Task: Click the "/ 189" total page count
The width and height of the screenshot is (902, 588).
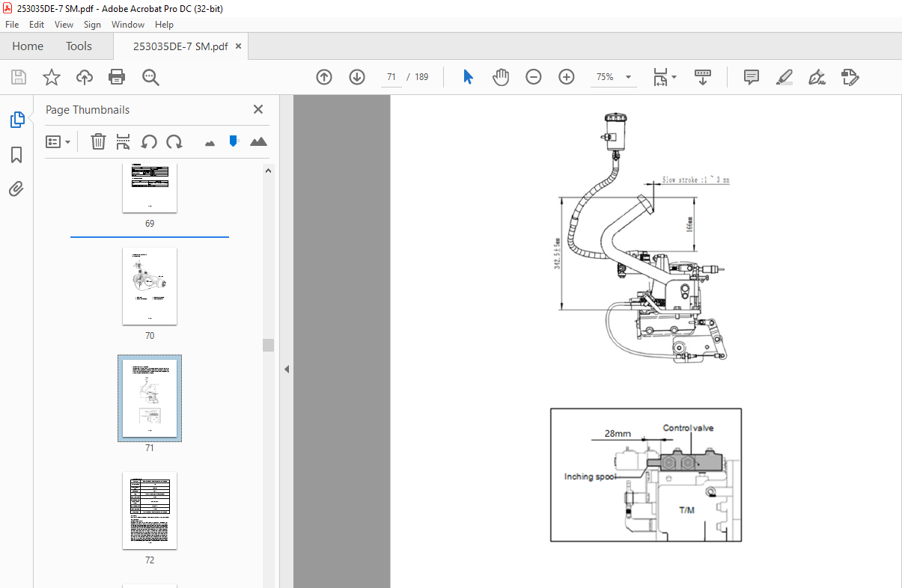Action: [x=418, y=77]
